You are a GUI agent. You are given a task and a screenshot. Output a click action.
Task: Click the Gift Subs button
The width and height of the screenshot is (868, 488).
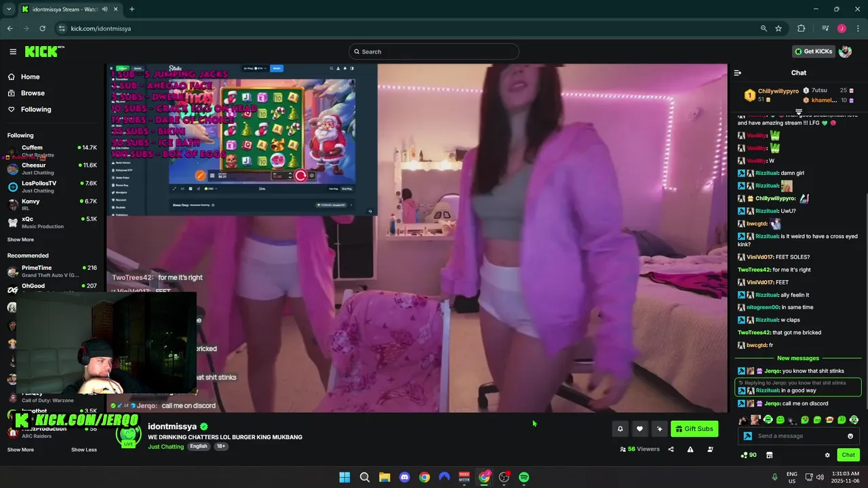pos(694,429)
